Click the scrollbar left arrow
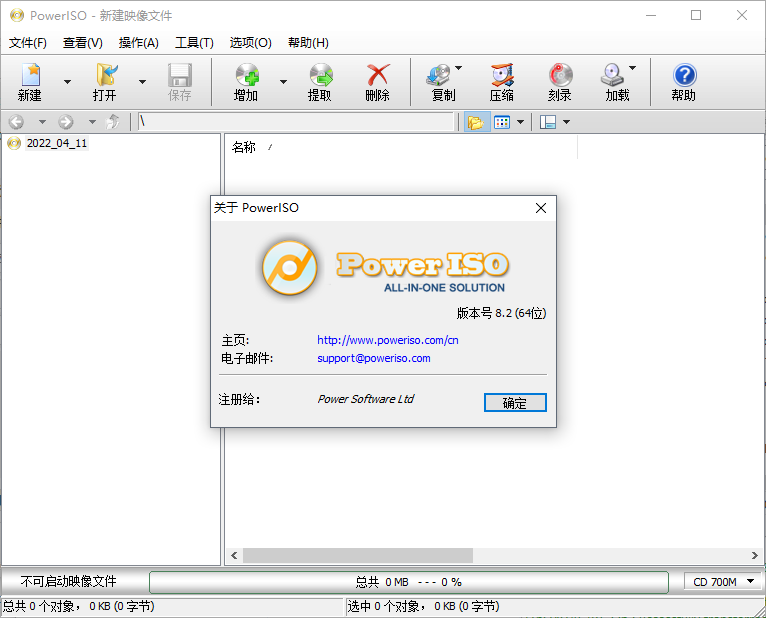 234,555
